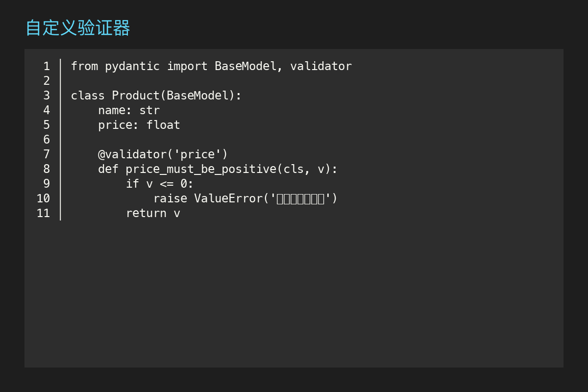Click the name: str field line
This screenshot has width=588, height=392.
(129, 110)
